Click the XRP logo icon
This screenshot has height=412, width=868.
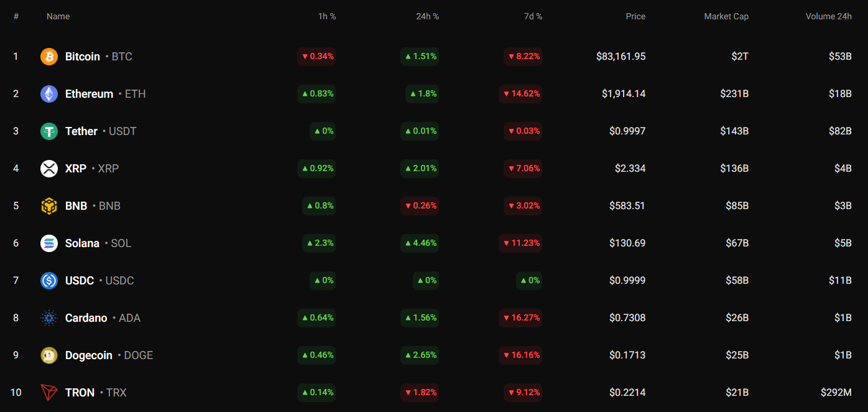(x=49, y=169)
